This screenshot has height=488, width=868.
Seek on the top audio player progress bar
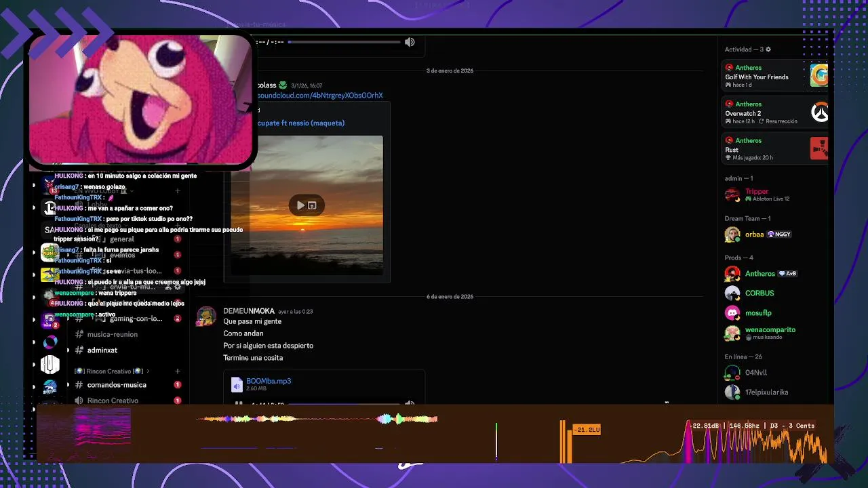point(344,42)
